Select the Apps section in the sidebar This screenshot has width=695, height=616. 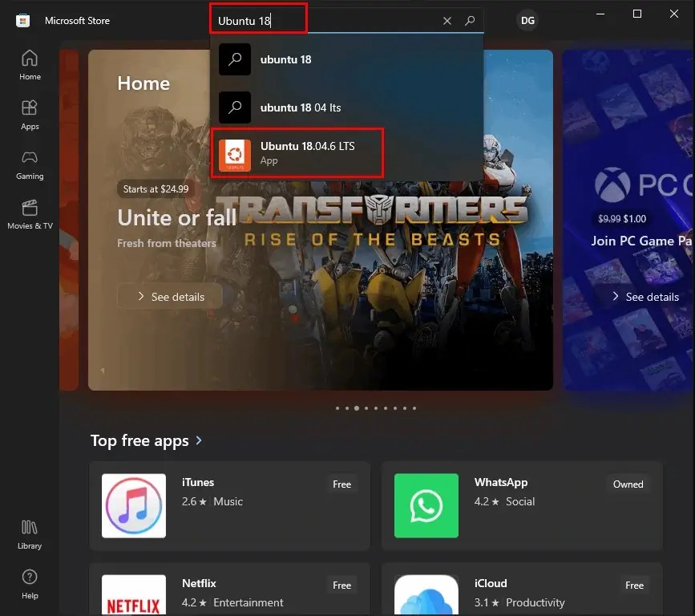click(30, 115)
